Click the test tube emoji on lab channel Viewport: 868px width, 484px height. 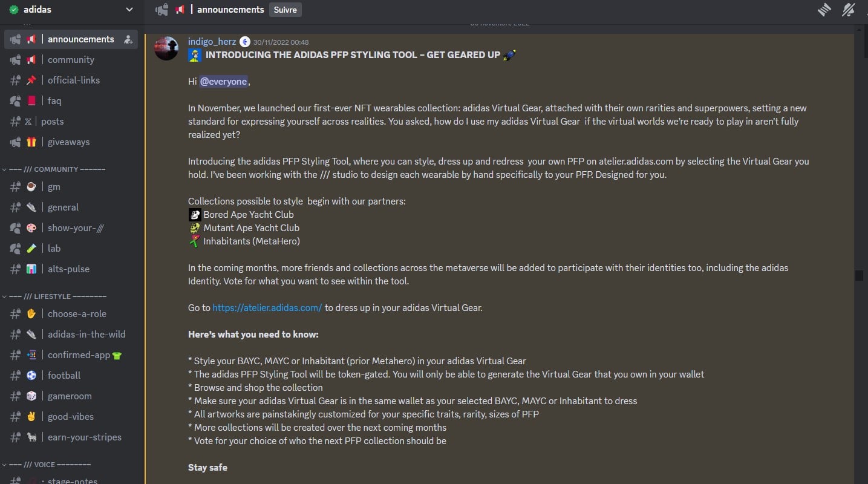(x=31, y=248)
